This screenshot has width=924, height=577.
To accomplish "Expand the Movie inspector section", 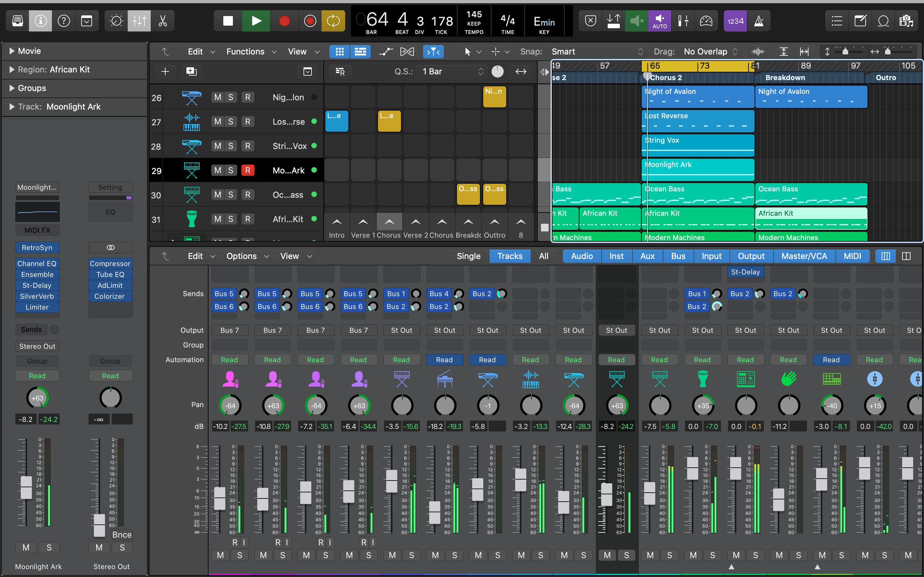I will point(12,51).
